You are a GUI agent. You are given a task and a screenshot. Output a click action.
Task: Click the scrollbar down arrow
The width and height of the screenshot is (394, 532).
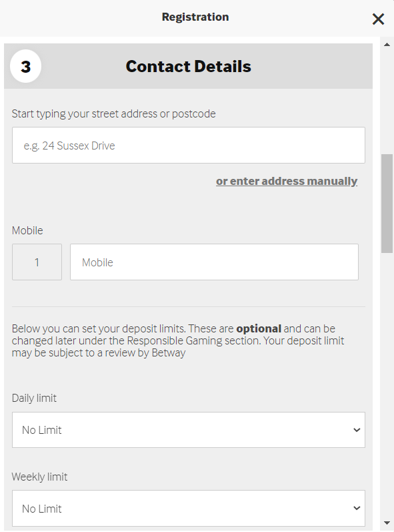click(x=387, y=523)
